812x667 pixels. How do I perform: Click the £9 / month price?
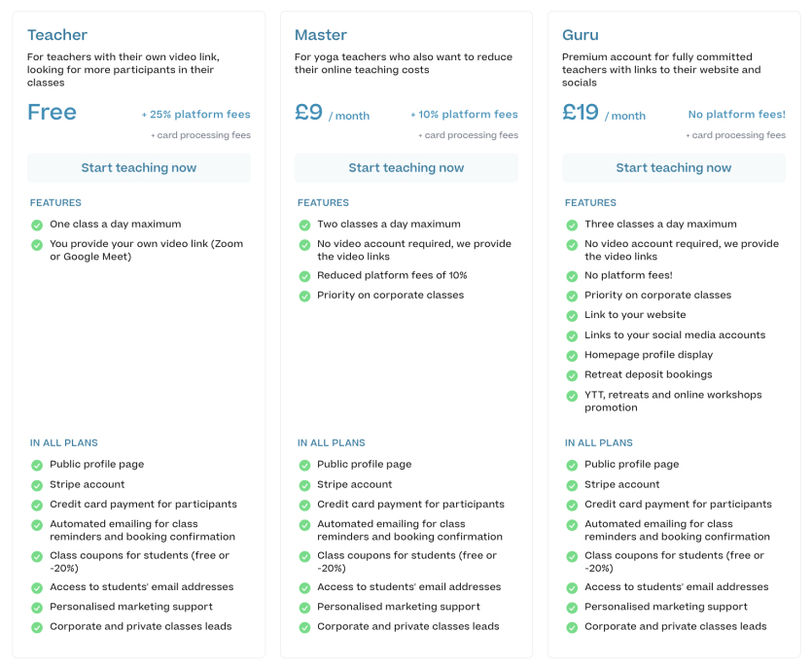click(x=332, y=113)
